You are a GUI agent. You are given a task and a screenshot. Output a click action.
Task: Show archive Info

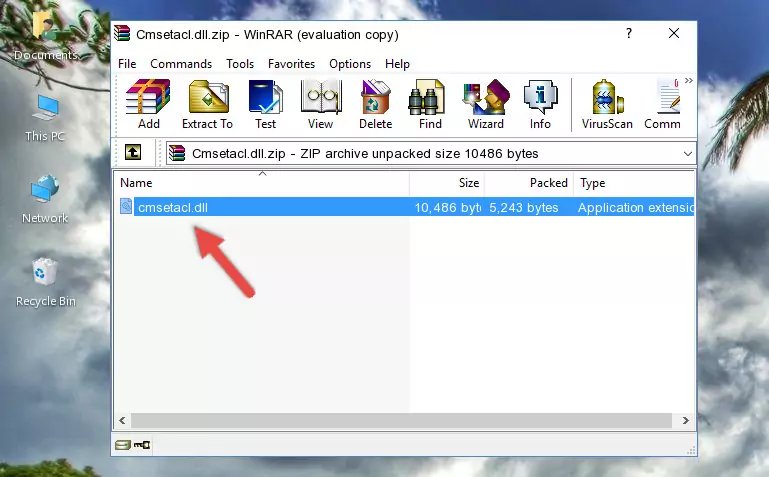point(540,104)
